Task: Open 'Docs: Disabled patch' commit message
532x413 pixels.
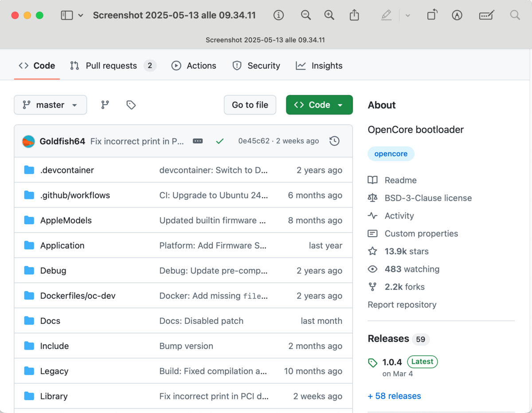Action: [x=201, y=321]
